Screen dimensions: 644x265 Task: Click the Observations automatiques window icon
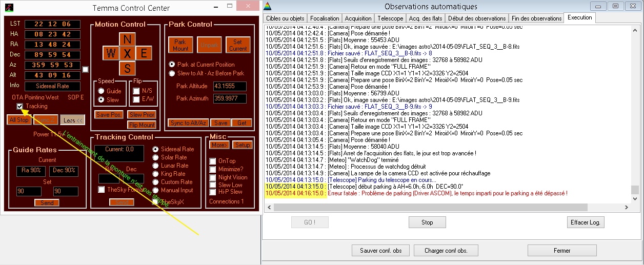tap(268, 6)
